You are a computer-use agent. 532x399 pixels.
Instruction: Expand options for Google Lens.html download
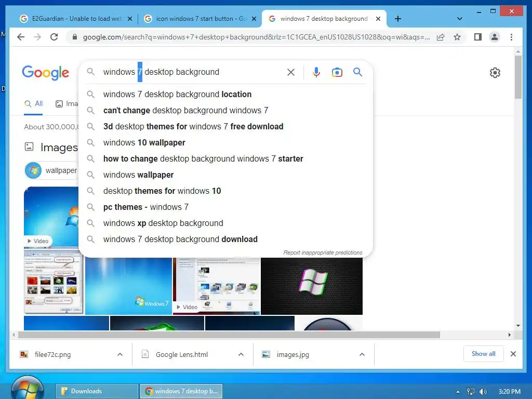pos(241,354)
